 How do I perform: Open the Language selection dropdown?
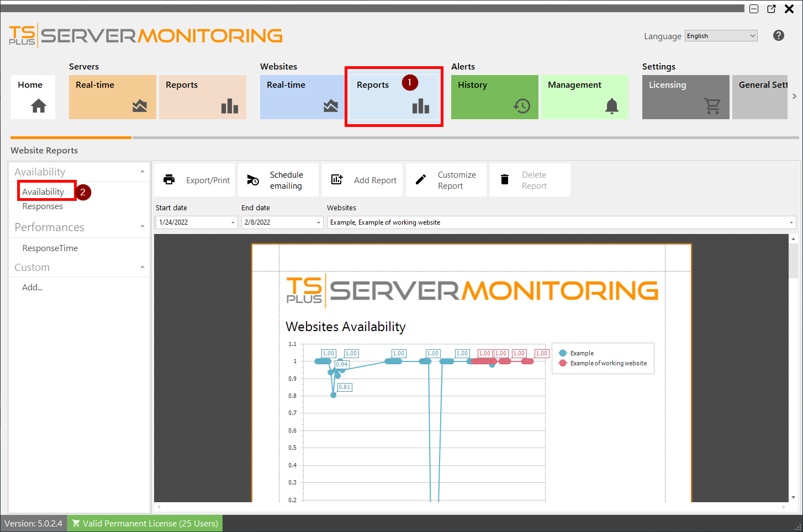(x=720, y=35)
